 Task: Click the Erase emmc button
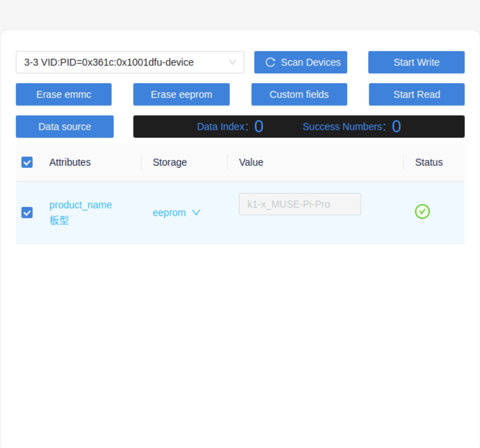click(x=64, y=95)
